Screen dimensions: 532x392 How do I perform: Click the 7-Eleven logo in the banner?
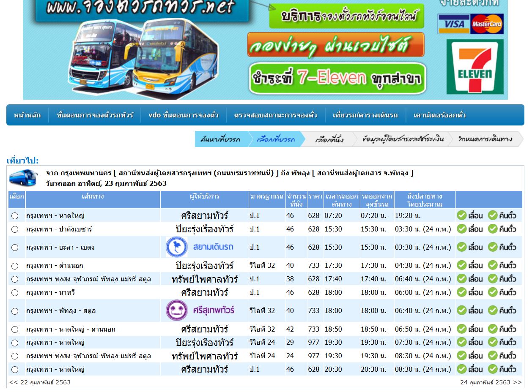tap(475, 67)
